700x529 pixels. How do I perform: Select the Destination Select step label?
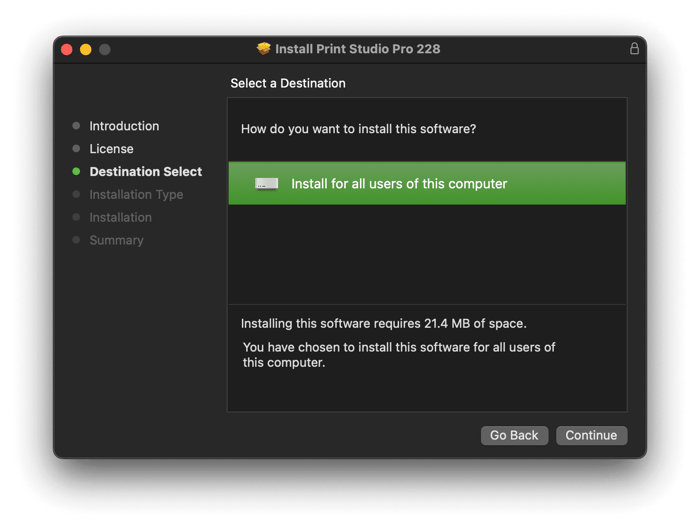146,171
